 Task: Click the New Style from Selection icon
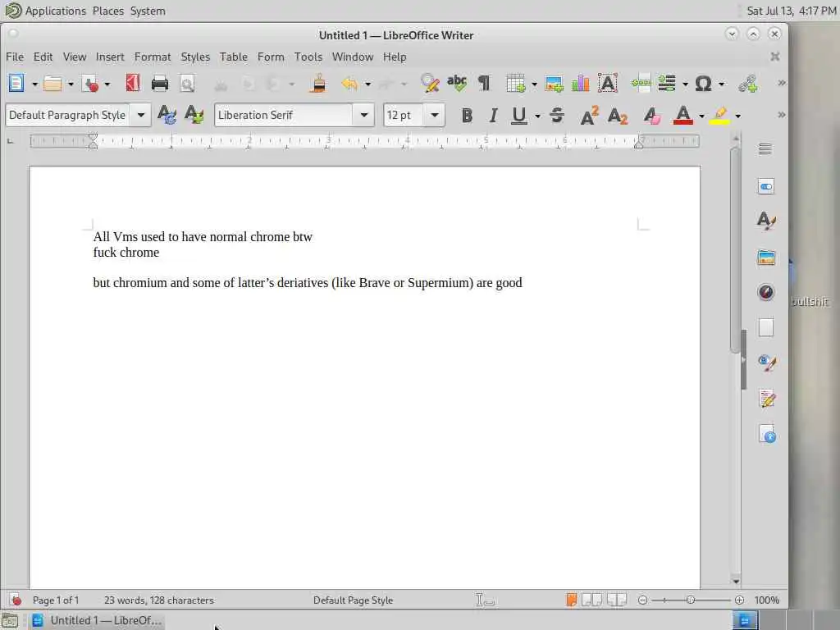click(194, 115)
